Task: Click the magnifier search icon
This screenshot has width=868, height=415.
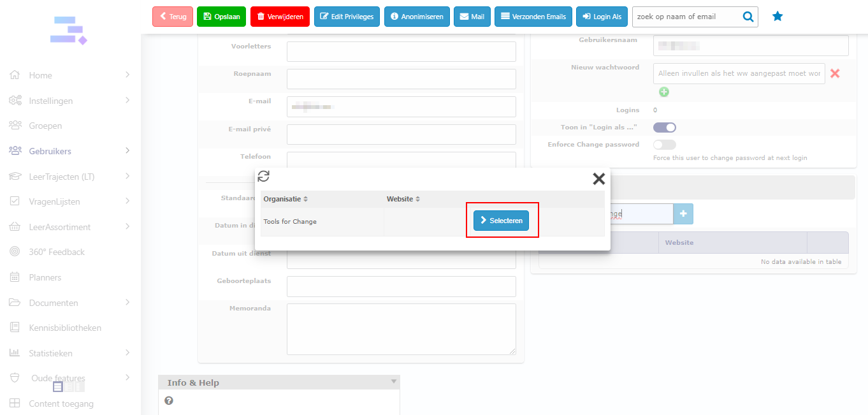Action: (748, 17)
